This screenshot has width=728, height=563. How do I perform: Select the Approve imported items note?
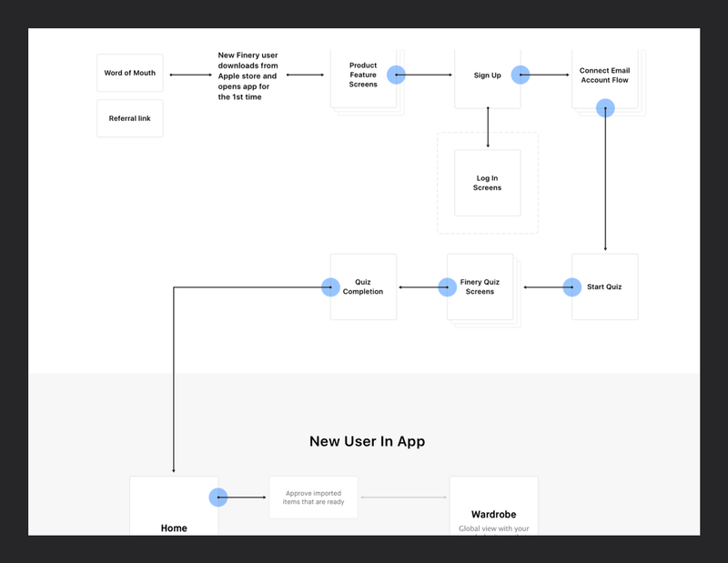coord(313,498)
